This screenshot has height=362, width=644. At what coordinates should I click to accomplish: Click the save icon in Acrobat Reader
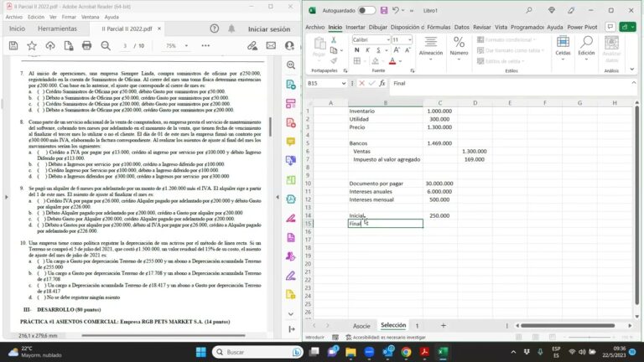[12, 46]
